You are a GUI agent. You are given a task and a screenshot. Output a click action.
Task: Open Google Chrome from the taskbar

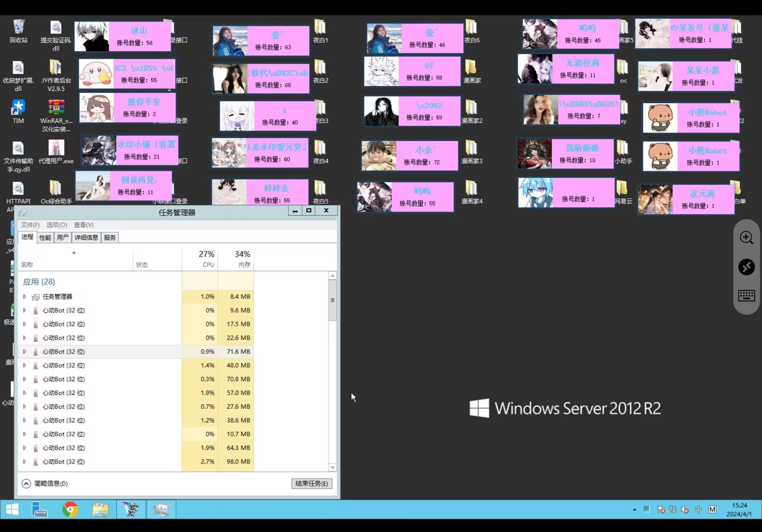coord(70,509)
